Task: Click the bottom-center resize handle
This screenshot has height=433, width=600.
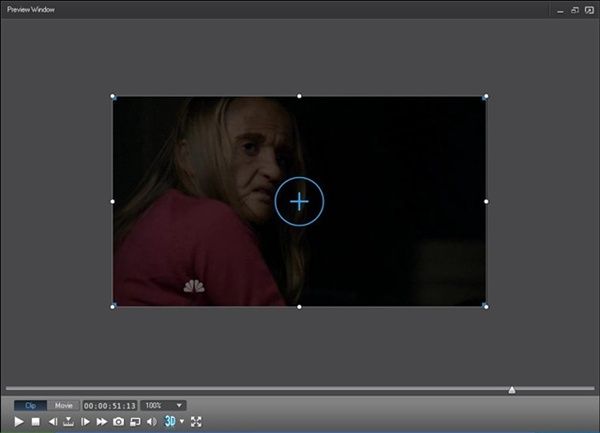Action: pyautogui.click(x=299, y=307)
